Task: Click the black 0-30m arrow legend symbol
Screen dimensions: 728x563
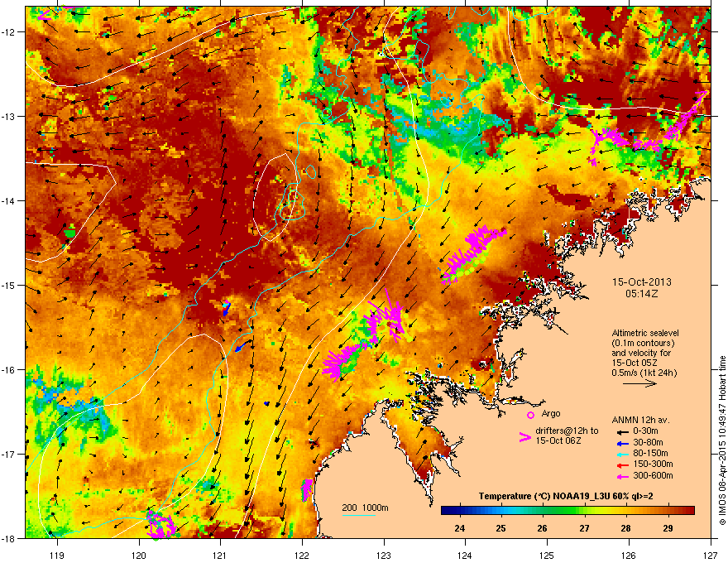Action: point(621,431)
